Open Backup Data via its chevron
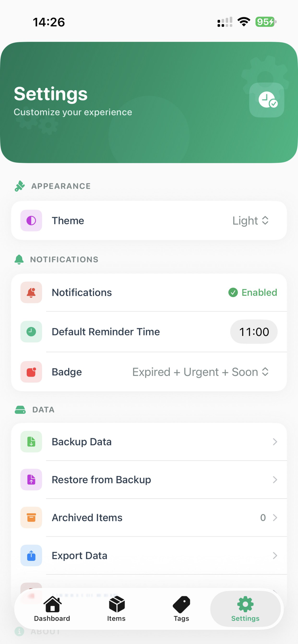 [x=275, y=442]
